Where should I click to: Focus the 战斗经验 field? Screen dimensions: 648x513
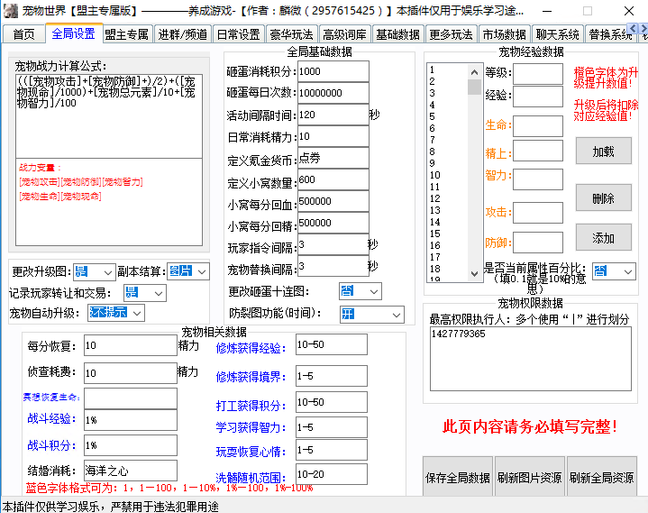point(131,420)
